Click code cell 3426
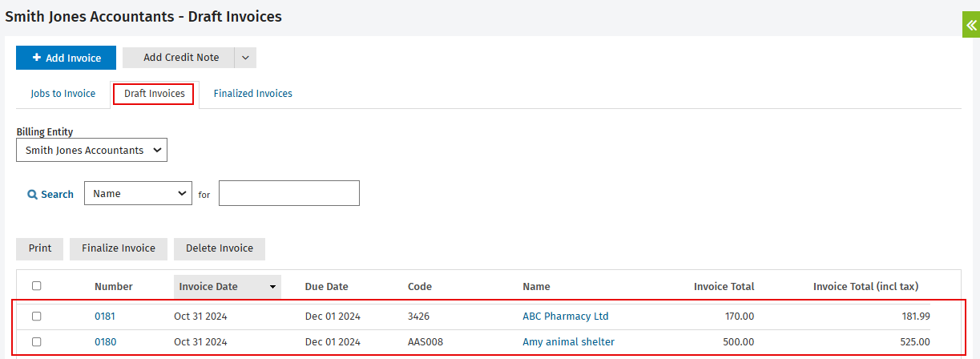The height and width of the screenshot is (359, 980). 419,317
